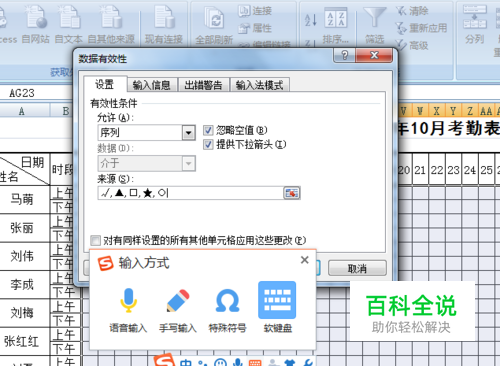This screenshot has width=500, height=366.
Task: Click the dialog help question-mark button
Action: click(344, 55)
